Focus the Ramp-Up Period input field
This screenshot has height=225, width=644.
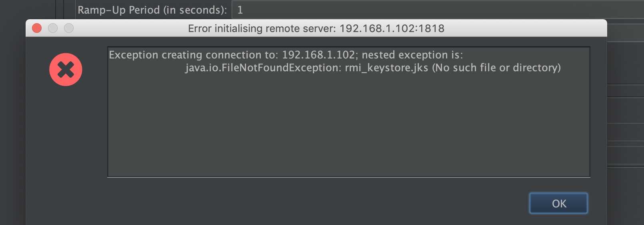[x=438, y=10]
